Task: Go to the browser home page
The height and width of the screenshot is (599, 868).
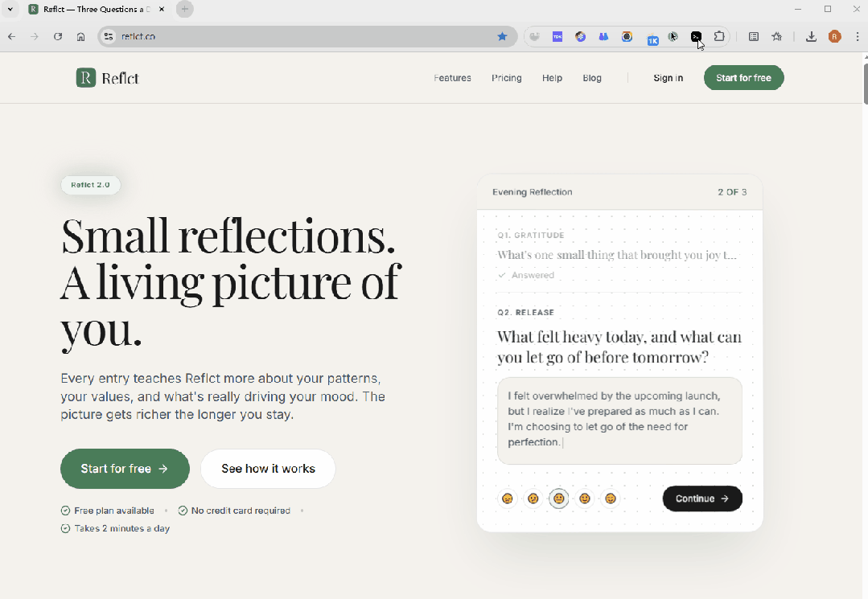Action: pyautogui.click(x=80, y=36)
